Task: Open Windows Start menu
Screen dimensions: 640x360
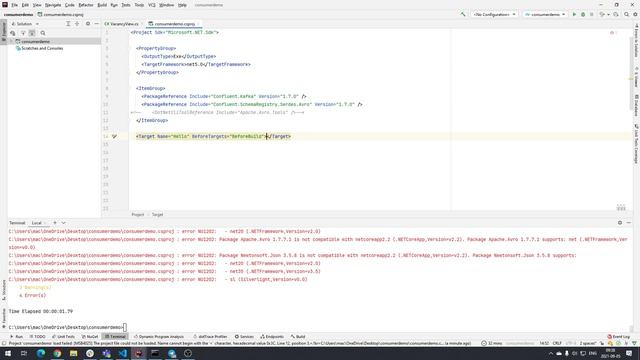Action: [x=8, y=353]
